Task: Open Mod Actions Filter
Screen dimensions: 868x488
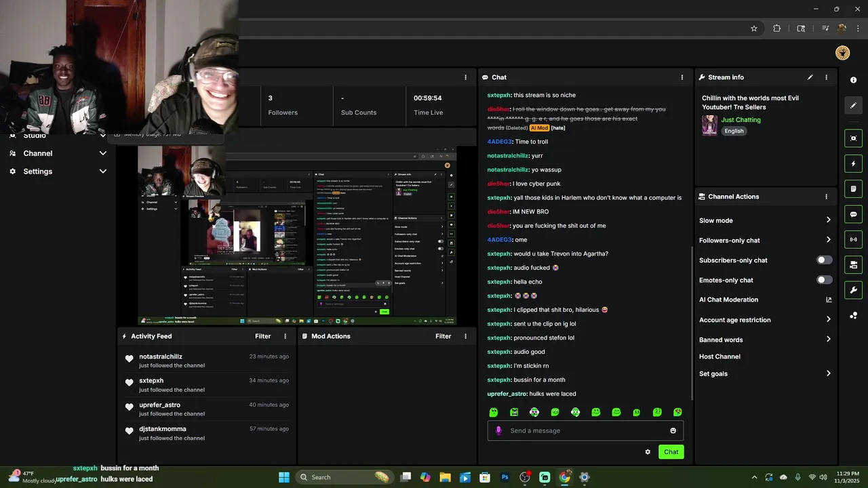Action: pyautogui.click(x=443, y=336)
